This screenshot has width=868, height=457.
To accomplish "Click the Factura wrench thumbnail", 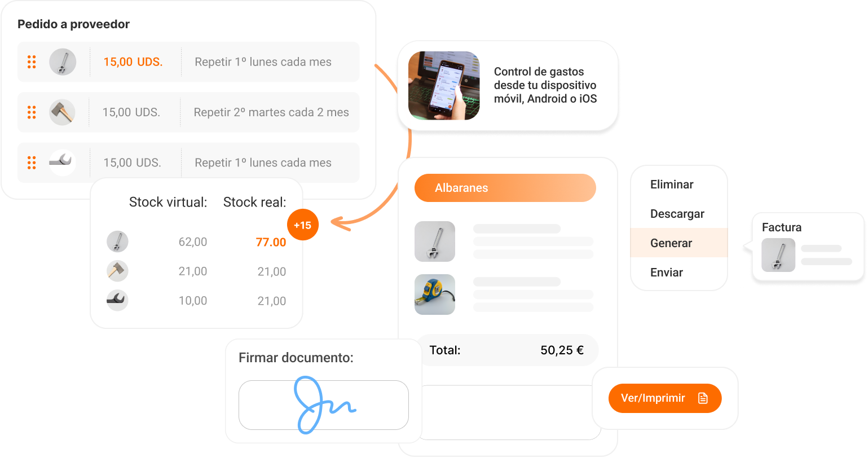I will point(778,255).
